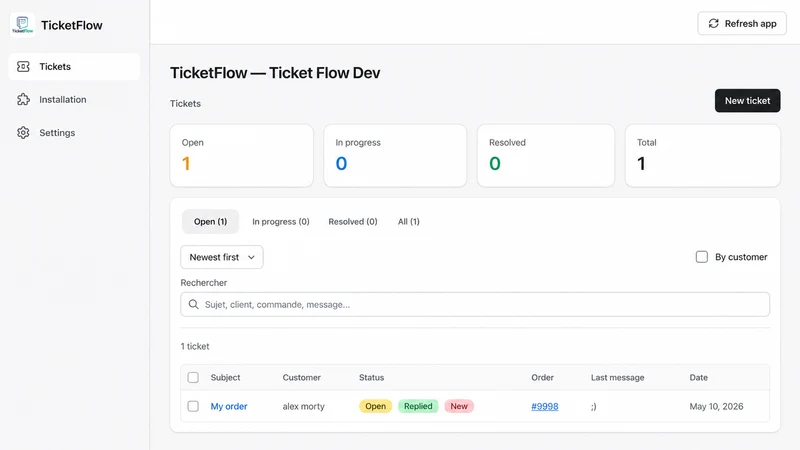800x450 pixels.
Task: Tick the checkbox for My order ticket
Action: (x=193, y=406)
